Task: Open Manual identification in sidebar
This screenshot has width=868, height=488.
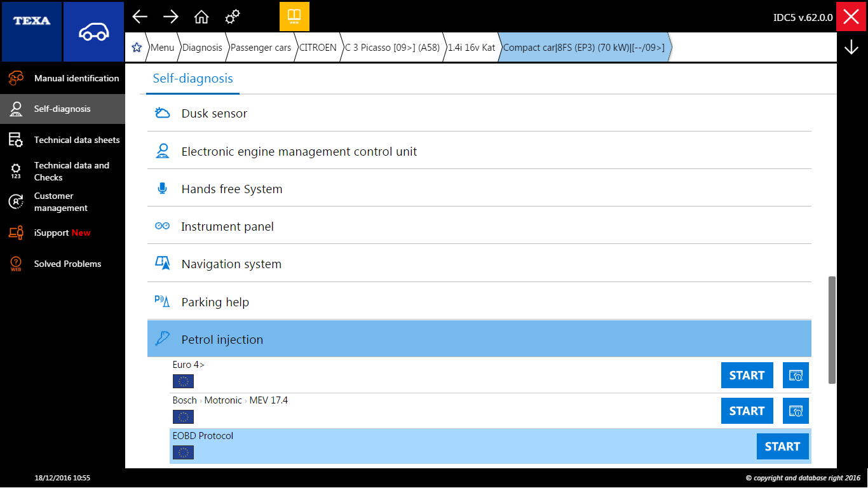Action: tap(62, 78)
